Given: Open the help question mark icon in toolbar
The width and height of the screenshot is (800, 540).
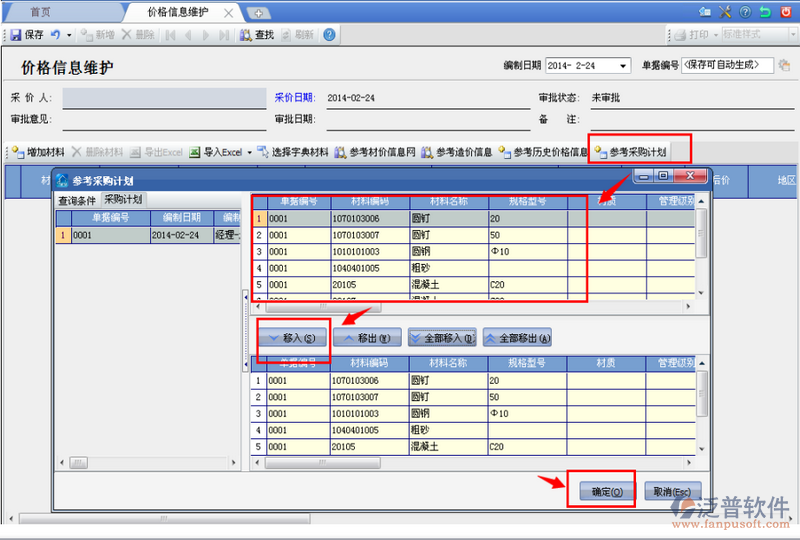Looking at the screenshot, I should click(x=329, y=34).
